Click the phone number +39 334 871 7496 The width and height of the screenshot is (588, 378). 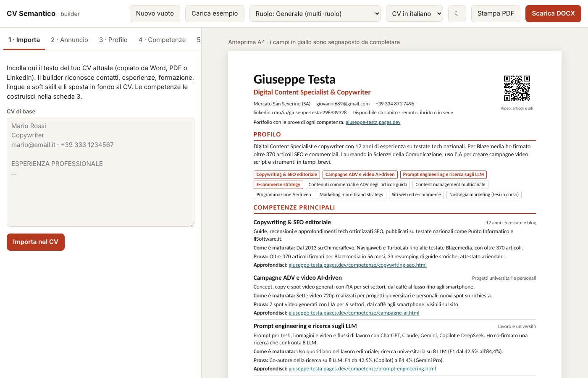[x=395, y=104]
